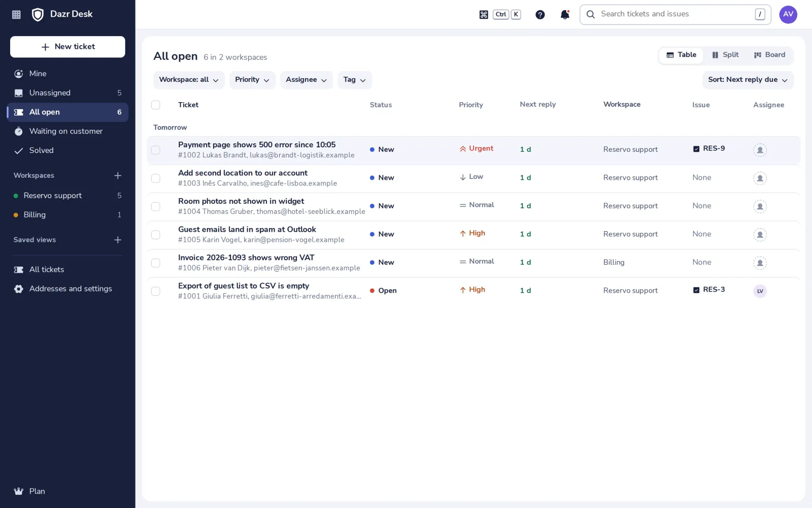Open Sort: Next reply due dropdown
812x508 pixels.
(748, 80)
